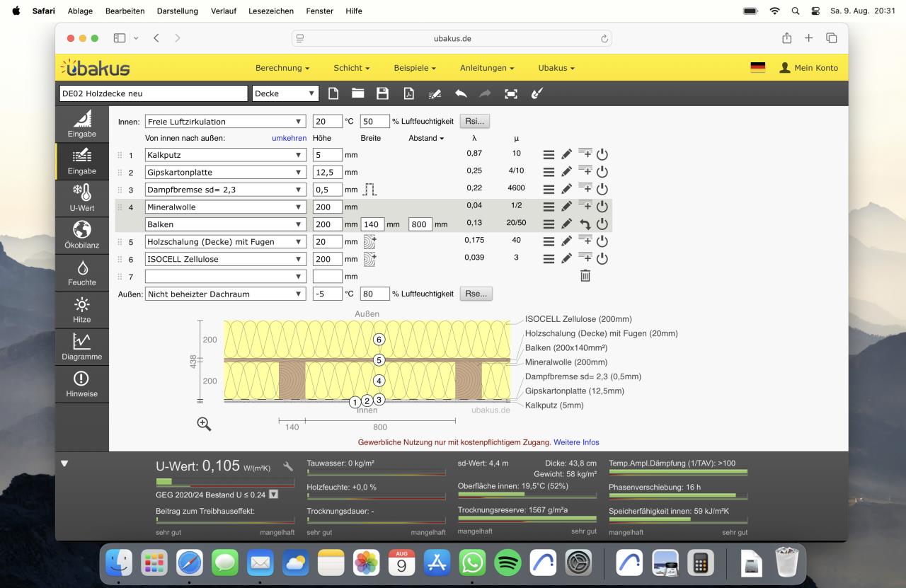Open the Beispiele menu

pos(415,68)
